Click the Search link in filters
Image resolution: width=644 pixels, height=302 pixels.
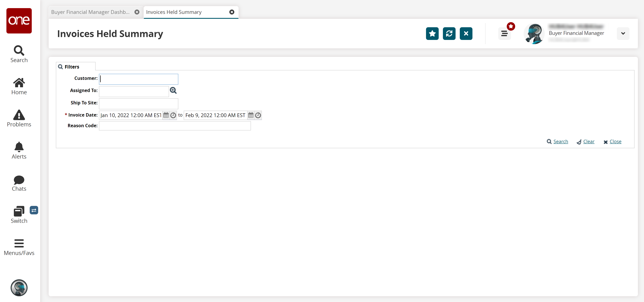[x=560, y=141]
